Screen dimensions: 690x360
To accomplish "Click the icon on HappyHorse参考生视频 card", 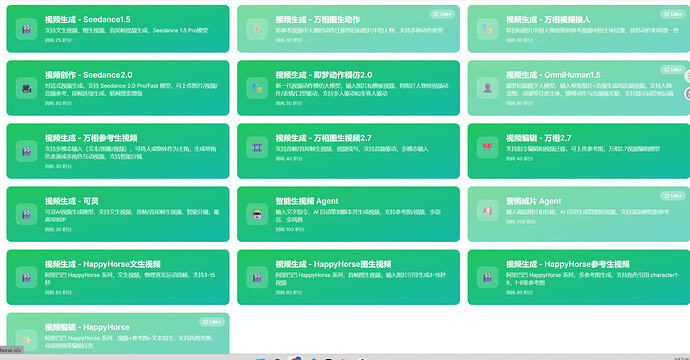I will 488,277.
